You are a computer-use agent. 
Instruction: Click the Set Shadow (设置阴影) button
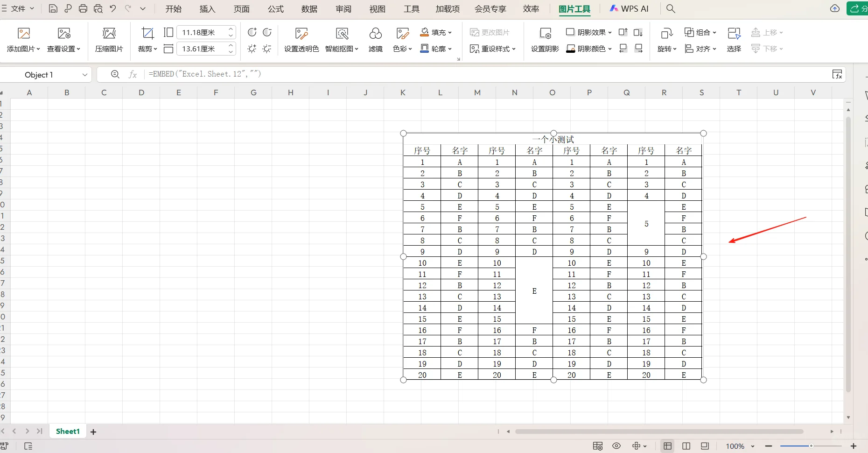click(545, 40)
